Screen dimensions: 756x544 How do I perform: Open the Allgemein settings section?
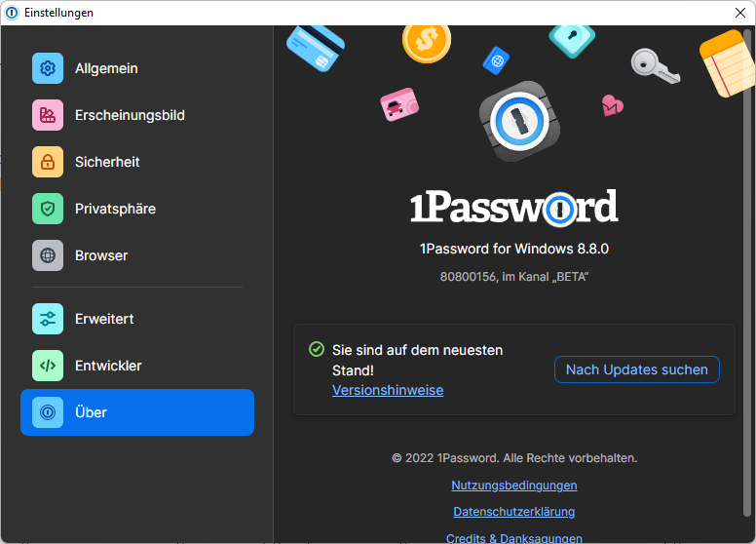click(137, 68)
